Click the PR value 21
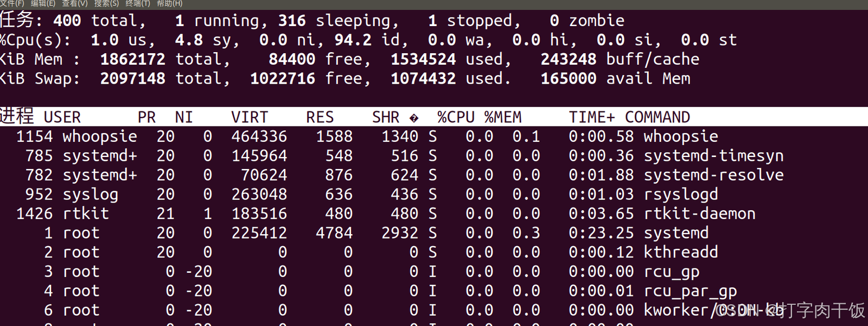This screenshot has height=326, width=868. tap(165, 214)
